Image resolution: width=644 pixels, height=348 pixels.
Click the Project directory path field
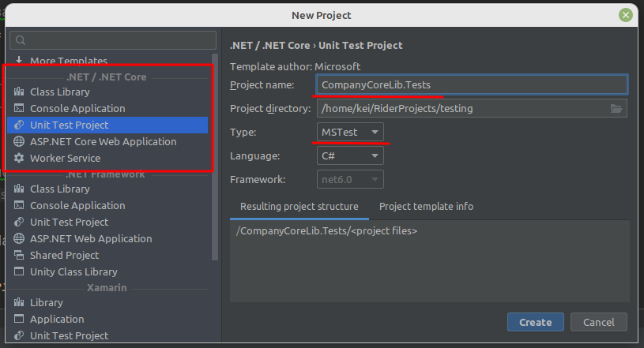(x=461, y=108)
